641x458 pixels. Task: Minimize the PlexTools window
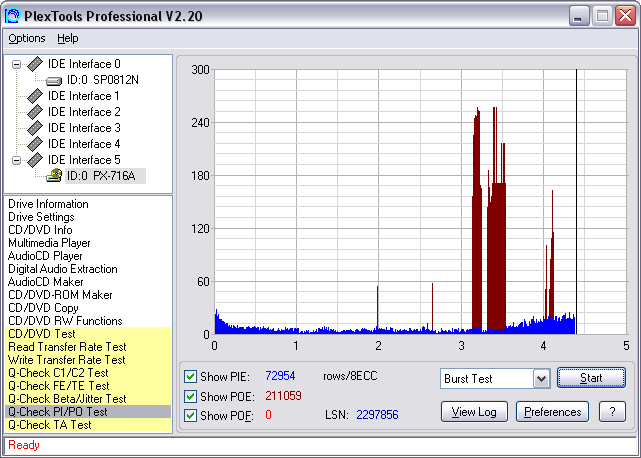pyautogui.click(x=578, y=16)
